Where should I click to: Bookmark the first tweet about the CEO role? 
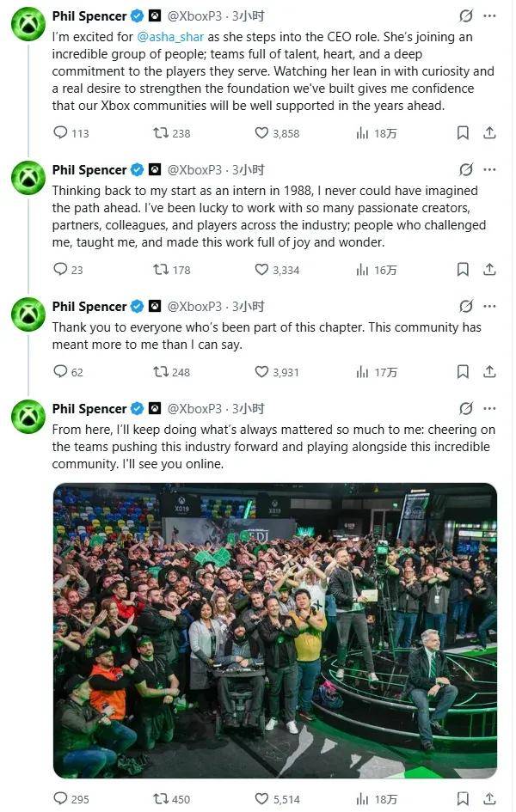pos(463,133)
